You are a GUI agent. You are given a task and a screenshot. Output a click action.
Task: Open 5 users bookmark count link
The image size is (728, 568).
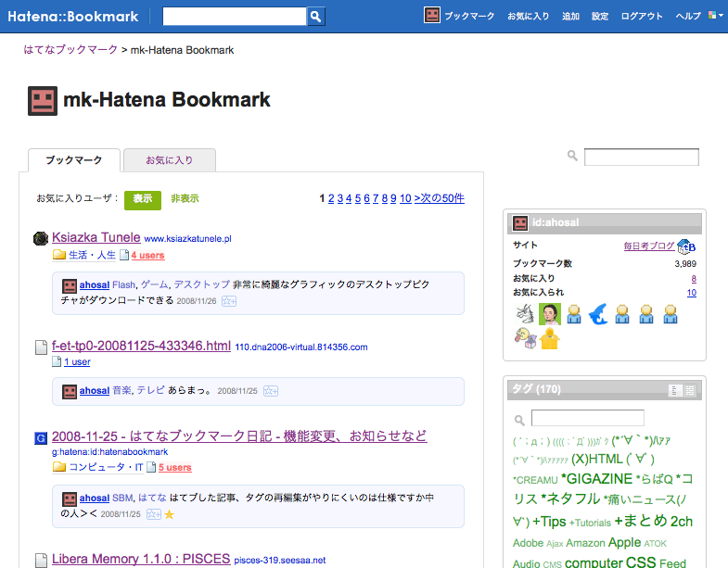pos(175,467)
